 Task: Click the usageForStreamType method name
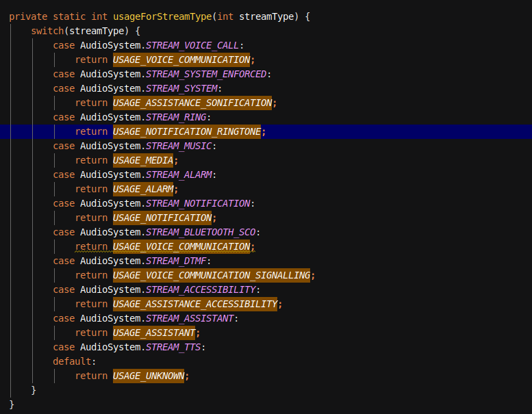pyautogui.click(x=162, y=16)
